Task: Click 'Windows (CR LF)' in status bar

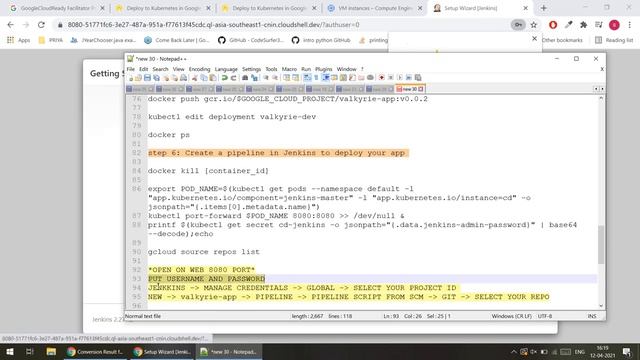Action: [x=511, y=316]
